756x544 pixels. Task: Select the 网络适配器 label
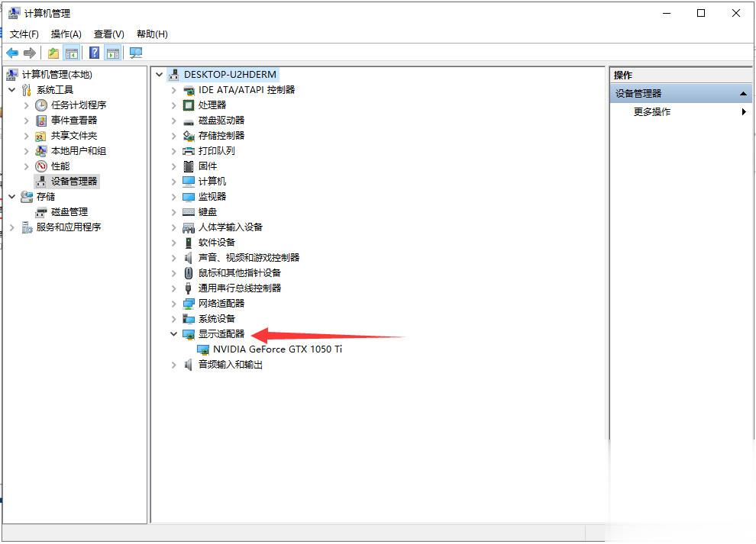point(221,304)
